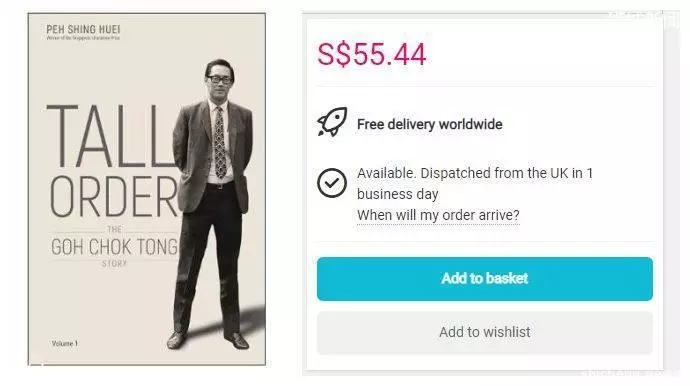Open the Tall Order book cover image
This screenshot has width=690, height=386.
point(147,189)
